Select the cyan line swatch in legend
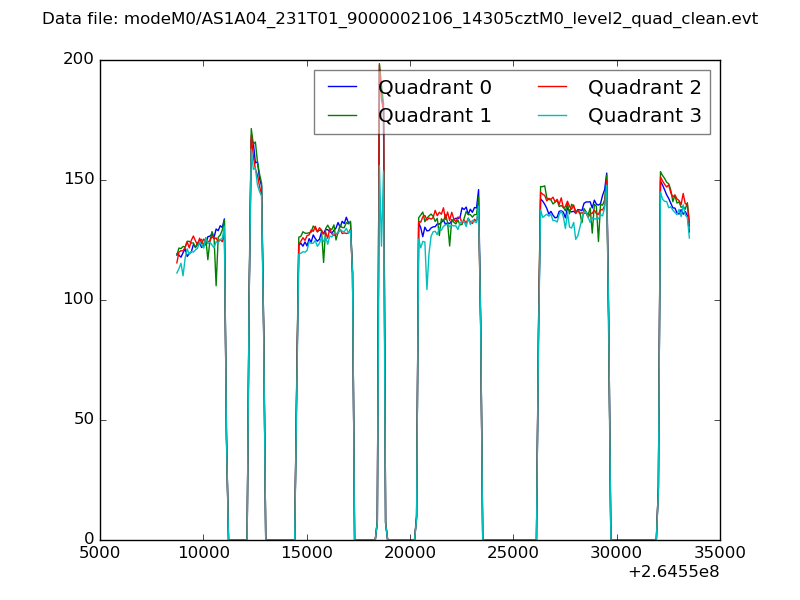This screenshot has height=600, width=800. point(552,115)
